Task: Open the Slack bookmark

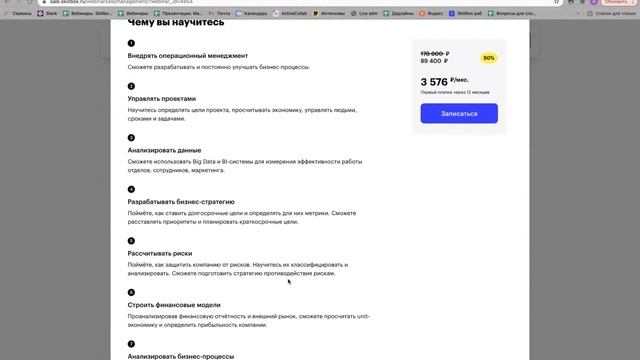Action: pos(47,13)
